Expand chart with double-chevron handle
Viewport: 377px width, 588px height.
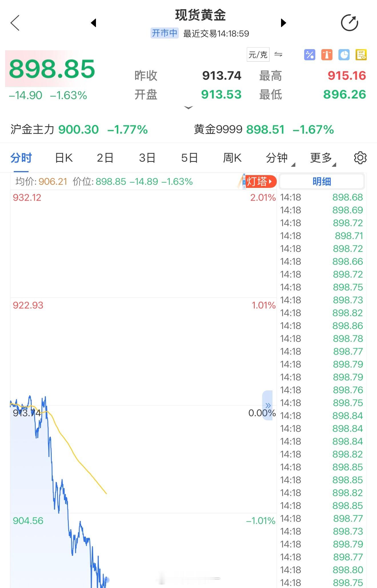[x=268, y=406]
